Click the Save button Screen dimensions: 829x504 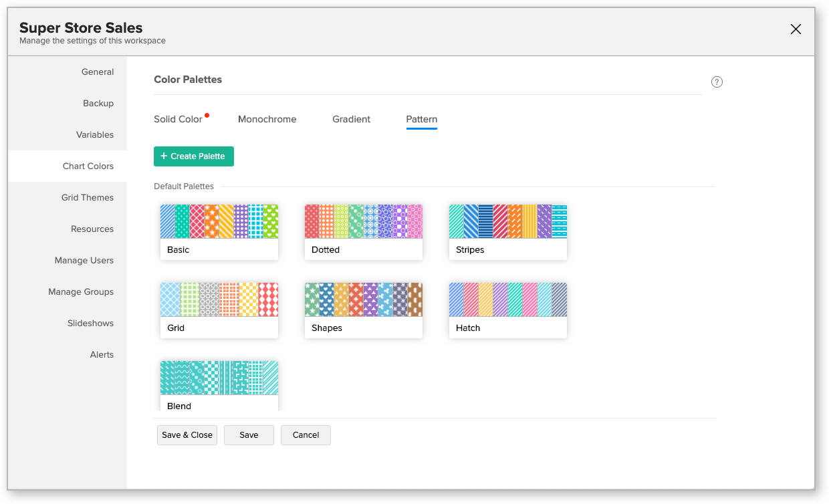249,435
